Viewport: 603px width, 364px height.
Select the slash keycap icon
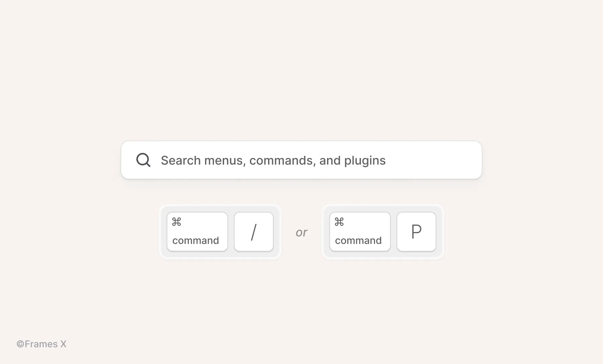(254, 232)
